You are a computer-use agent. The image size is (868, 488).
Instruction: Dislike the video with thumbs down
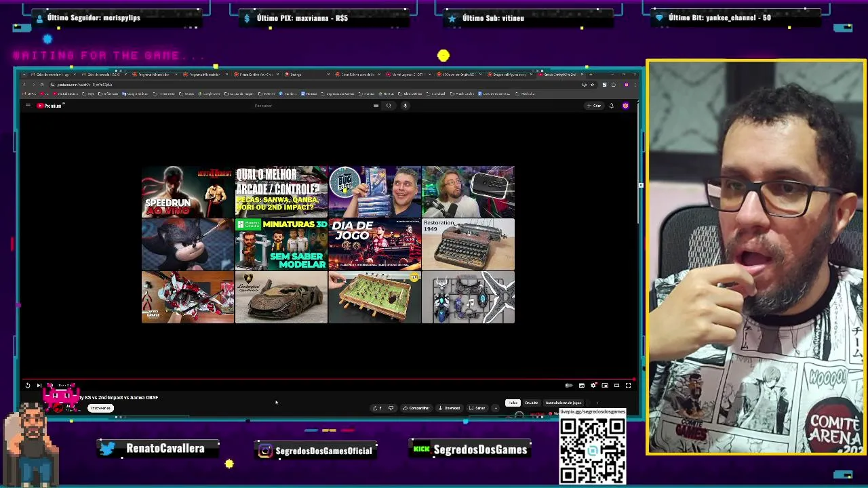click(x=391, y=408)
